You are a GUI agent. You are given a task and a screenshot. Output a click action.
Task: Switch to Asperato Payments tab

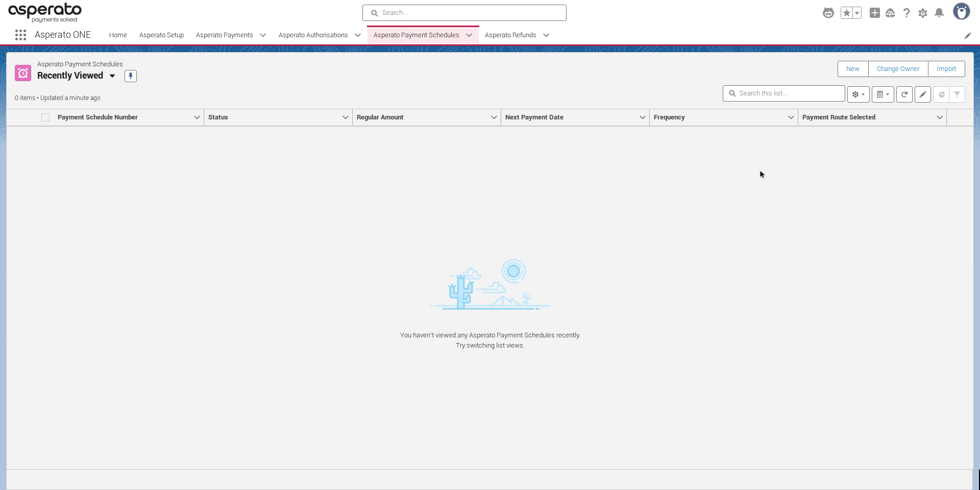click(225, 35)
